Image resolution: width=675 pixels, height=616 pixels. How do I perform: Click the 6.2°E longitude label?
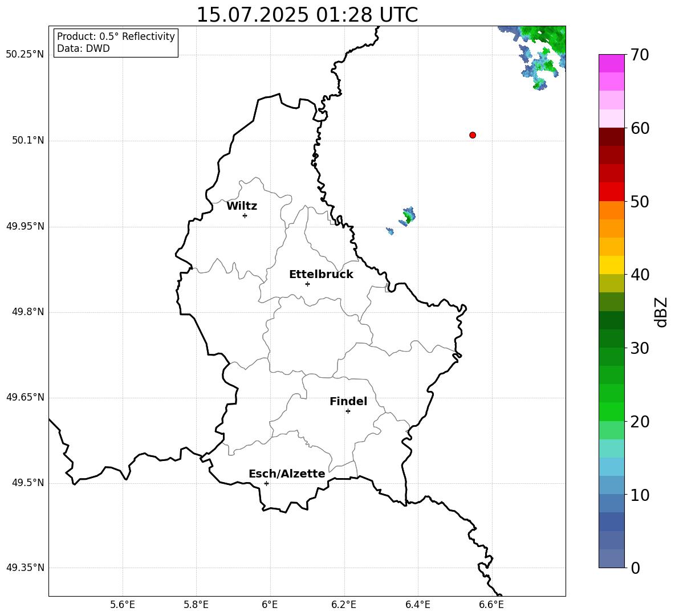(x=344, y=605)
